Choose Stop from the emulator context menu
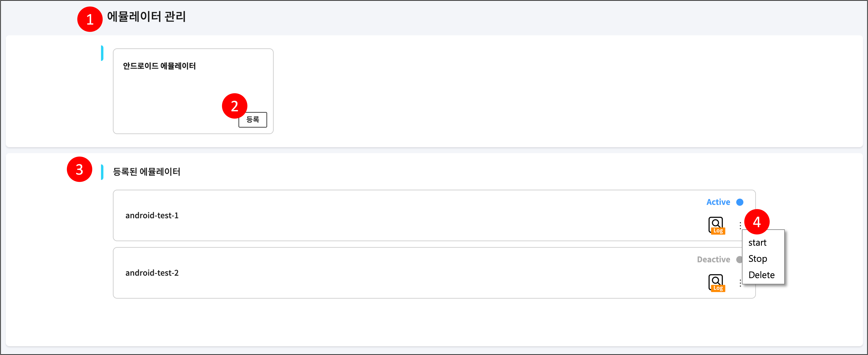868x355 pixels. pyautogui.click(x=758, y=259)
